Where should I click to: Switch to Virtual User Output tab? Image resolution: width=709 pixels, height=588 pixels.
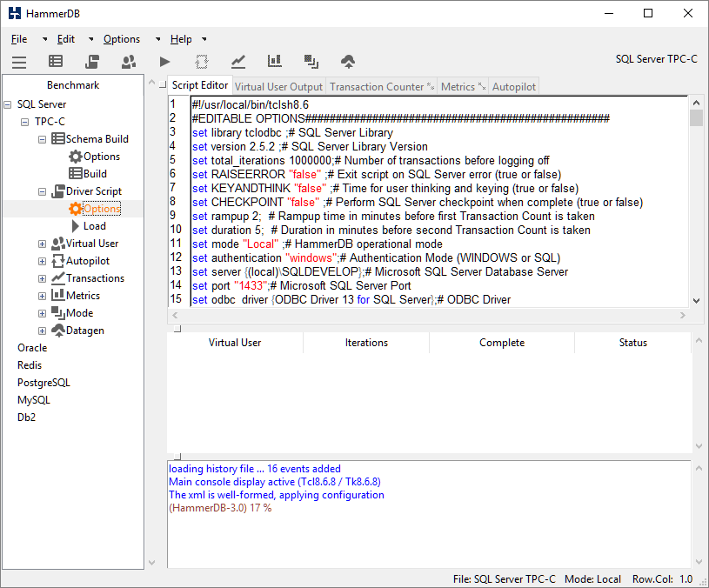click(x=278, y=87)
